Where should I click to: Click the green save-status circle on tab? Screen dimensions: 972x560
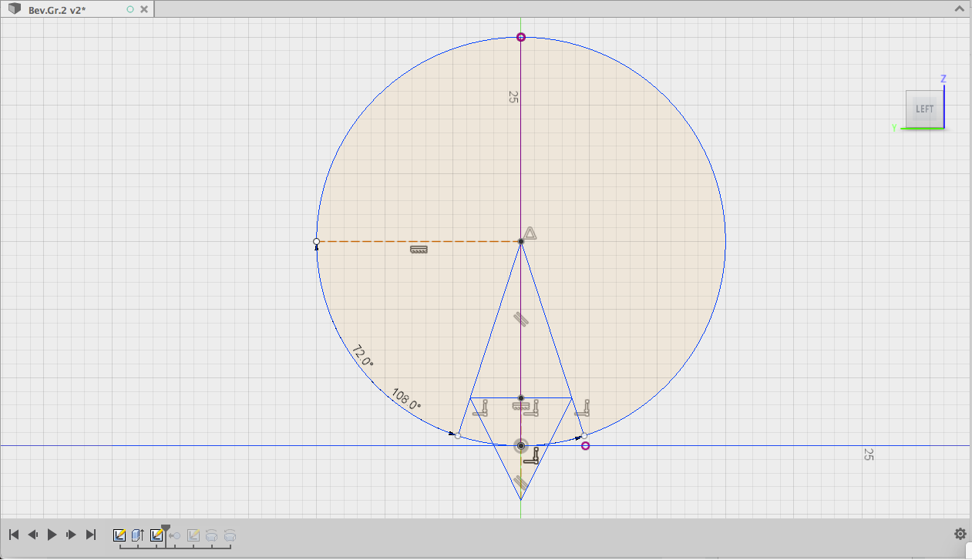[x=129, y=9]
